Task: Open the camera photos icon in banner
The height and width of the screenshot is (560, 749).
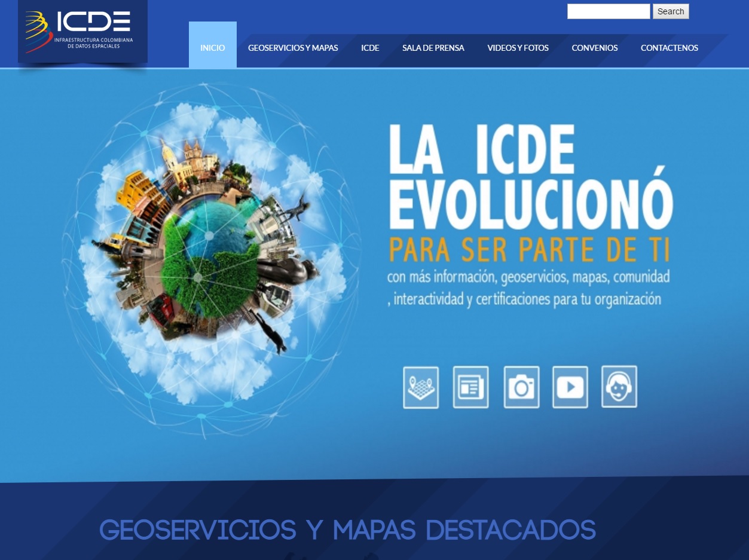Action: 521,387
